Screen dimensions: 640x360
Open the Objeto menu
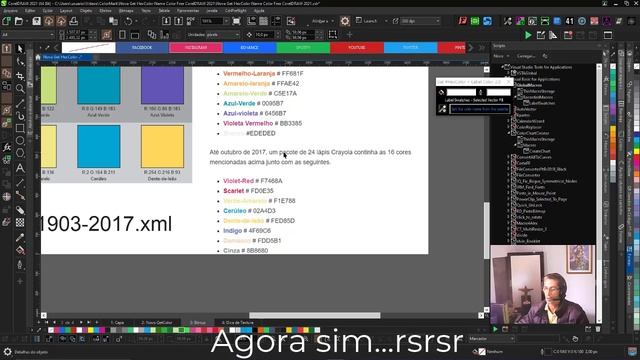coord(86,11)
